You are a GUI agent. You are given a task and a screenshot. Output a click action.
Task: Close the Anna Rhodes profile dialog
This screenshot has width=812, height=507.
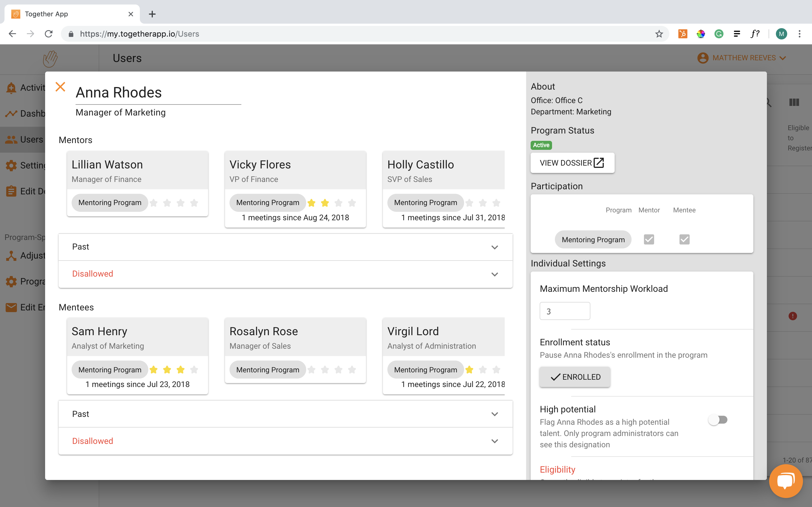(60, 87)
